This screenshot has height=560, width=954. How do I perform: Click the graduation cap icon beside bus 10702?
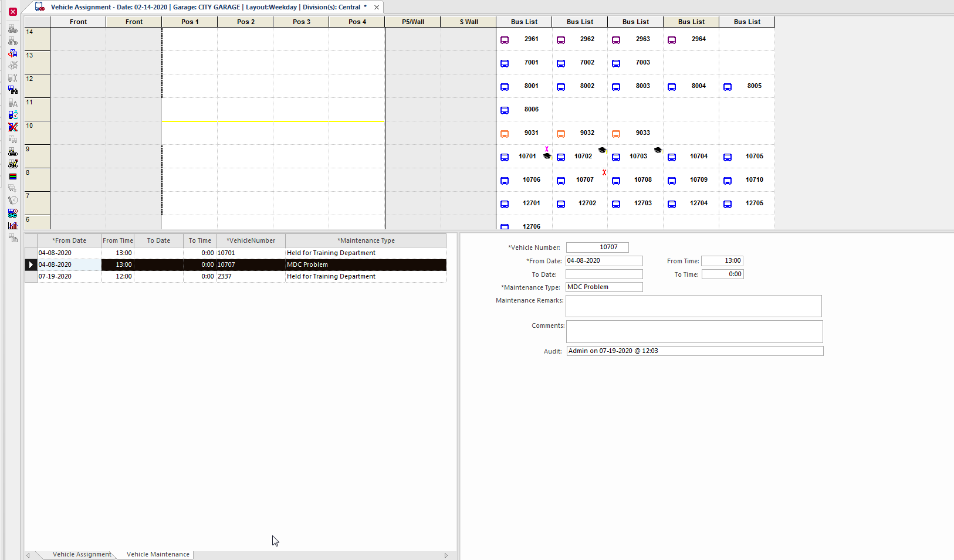click(x=602, y=150)
